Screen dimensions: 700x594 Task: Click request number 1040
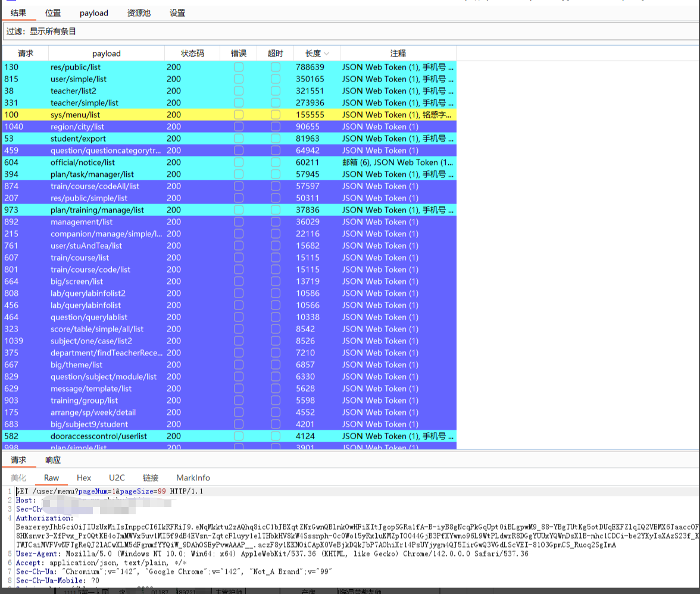tap(14, 127)
